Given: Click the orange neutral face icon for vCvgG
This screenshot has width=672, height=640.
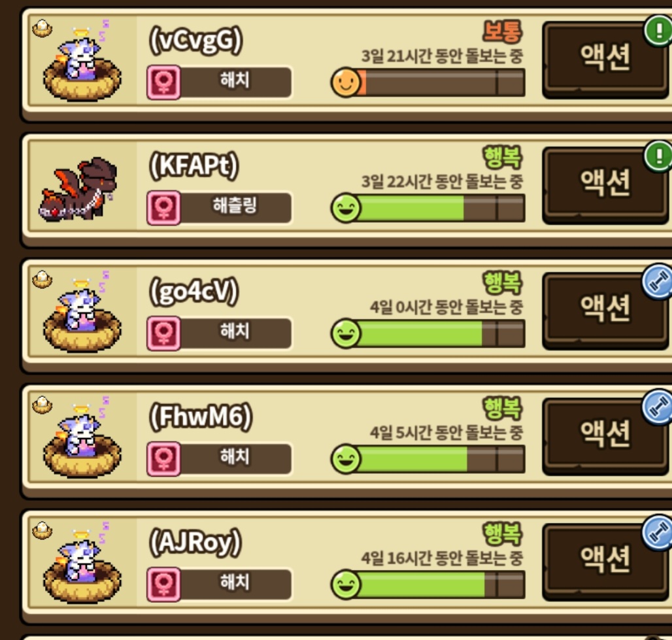Looking at the screenshot, I should coord(346,82).
